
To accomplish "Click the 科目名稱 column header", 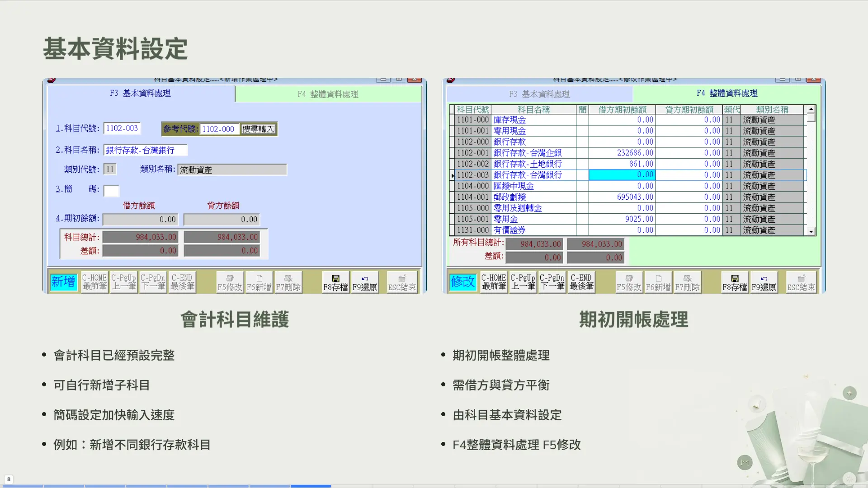I will [x=534, y=110].
